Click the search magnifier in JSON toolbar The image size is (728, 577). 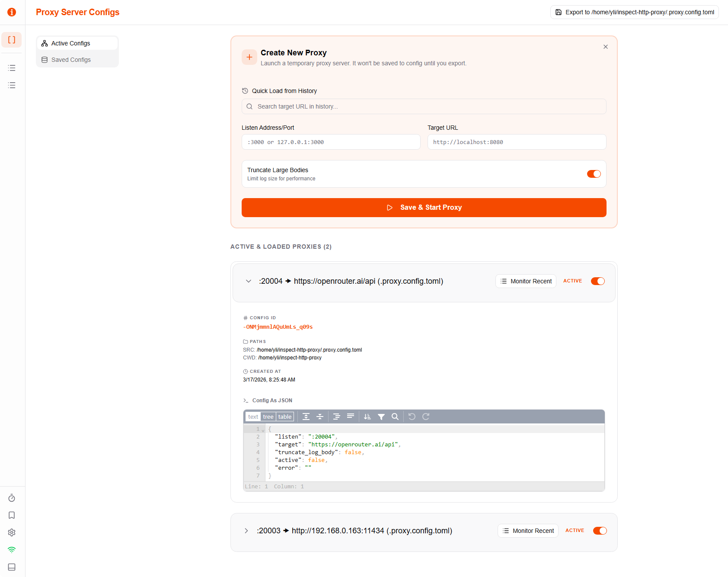[395, 417]
